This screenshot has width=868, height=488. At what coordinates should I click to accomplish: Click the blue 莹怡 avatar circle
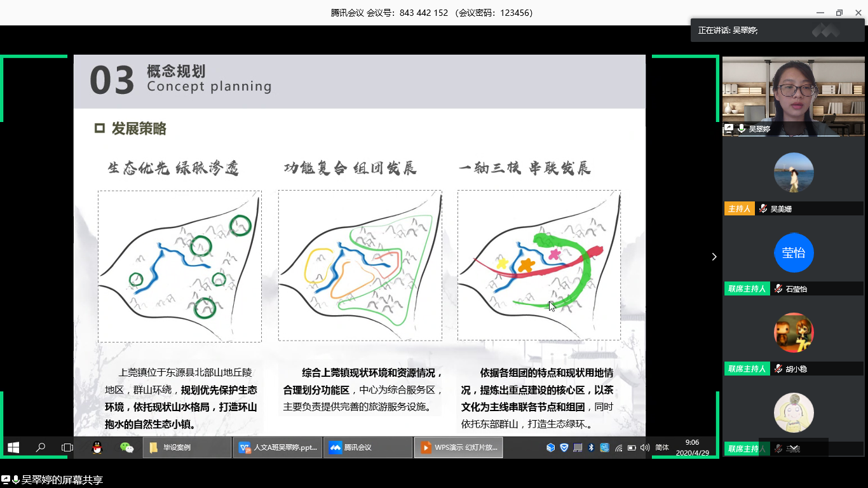(794, 253)
